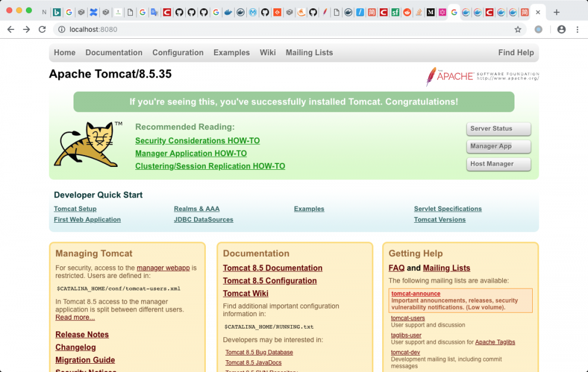588x372 pixels.
Task: Open the Realms & AAA link
Action: click(x=196, y=209)
